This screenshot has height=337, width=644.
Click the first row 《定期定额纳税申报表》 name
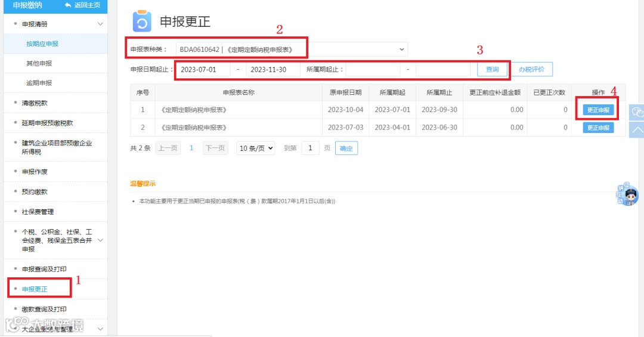(193, 110)
